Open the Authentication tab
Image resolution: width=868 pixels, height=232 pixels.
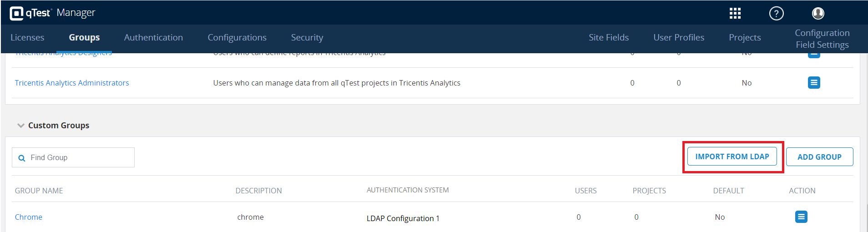pyautogui.click(x=153, y=38)
